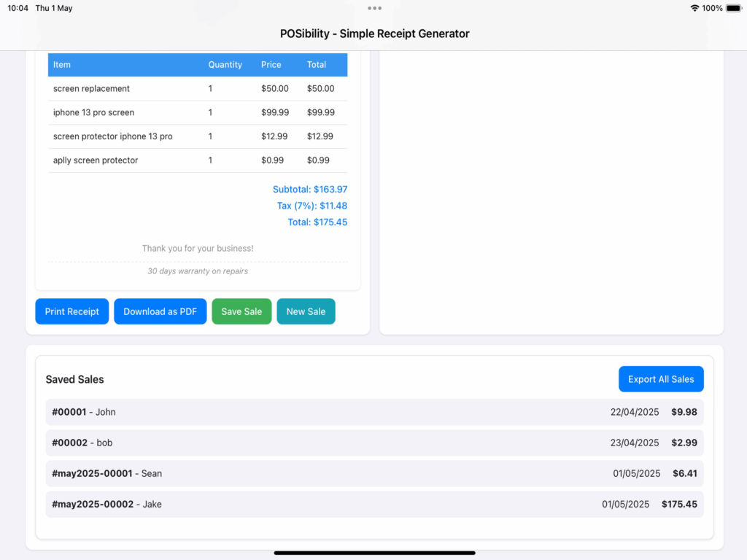Click the $99.99 price cell
The image size is (747, 560).
click(275, 112)
